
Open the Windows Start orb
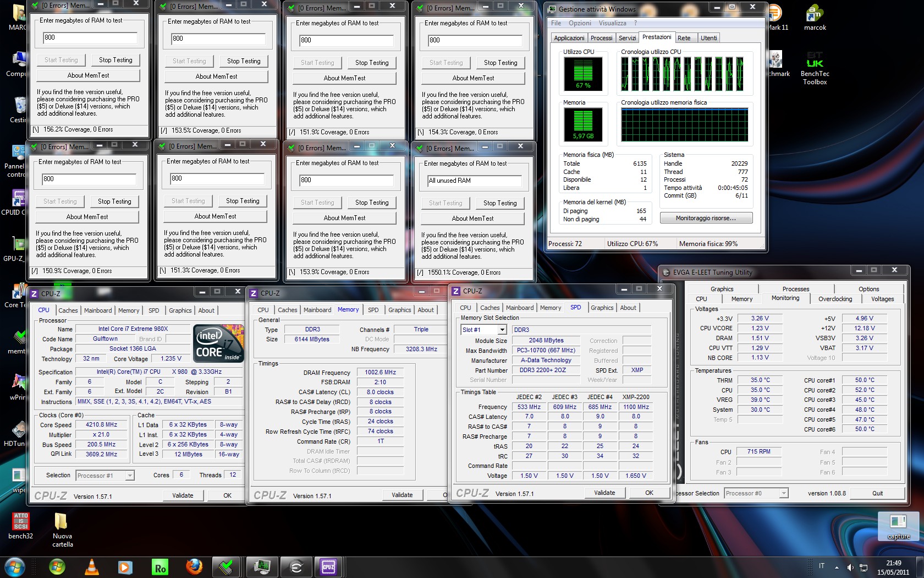pos(14,566)
